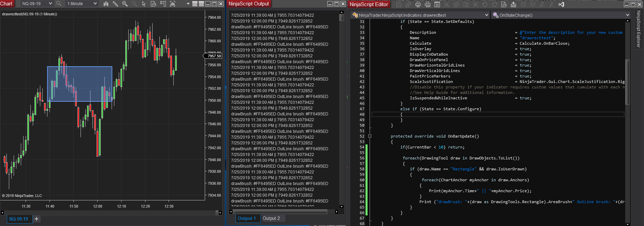Open the chart bar type (candlestick) icon

(x=106, y=4)
